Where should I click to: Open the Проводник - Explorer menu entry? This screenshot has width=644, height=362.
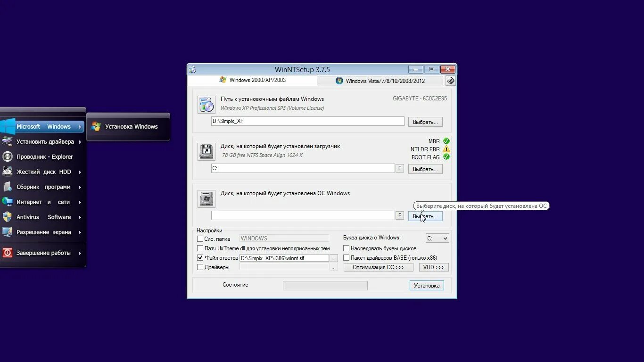(x=42, y=156)
